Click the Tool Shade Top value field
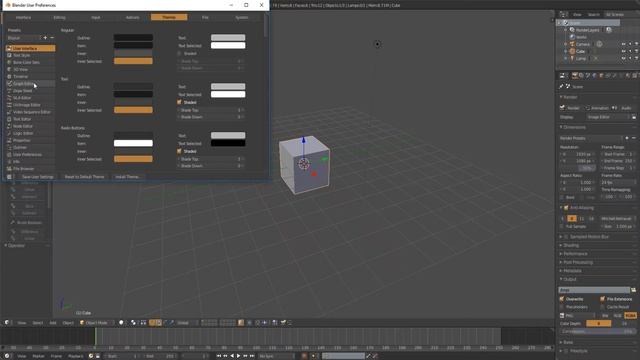Viewport: 640px width, 360px height. 211,110
